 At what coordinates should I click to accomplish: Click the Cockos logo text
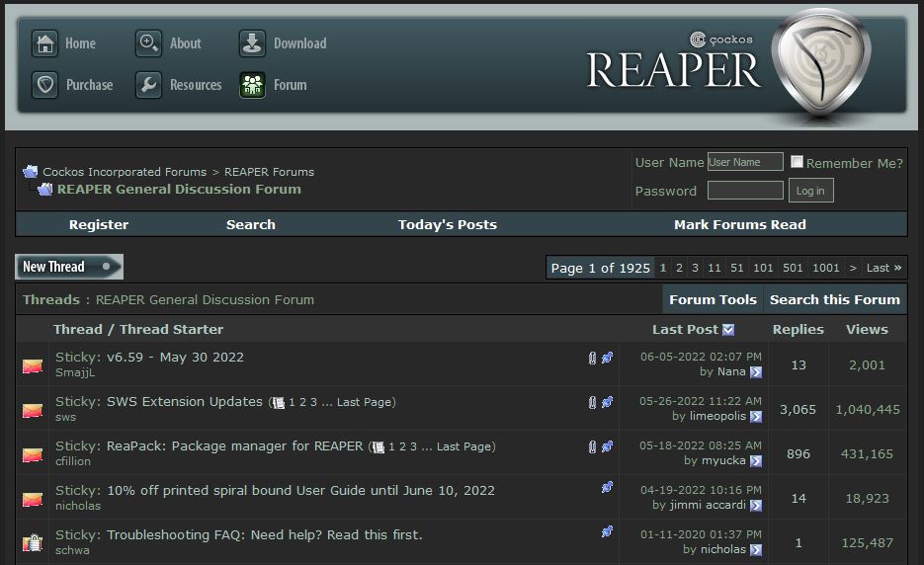click(x=721, y=40)
